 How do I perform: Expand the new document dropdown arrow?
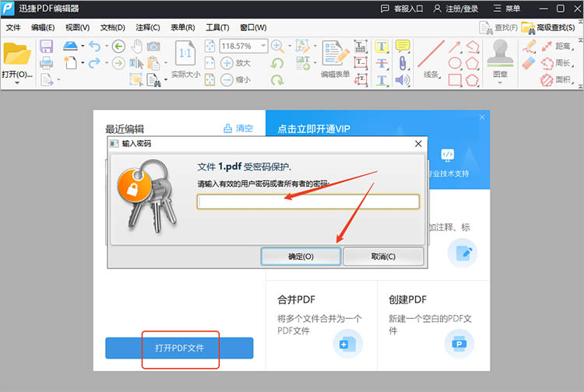click(x=83, y=63)
